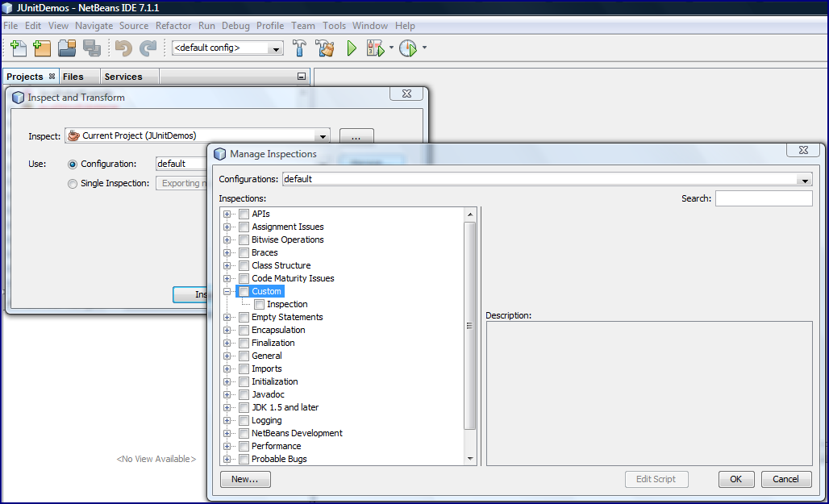Check the APIs inspection checkbox

pyautogui.click(x=244, y=215)
